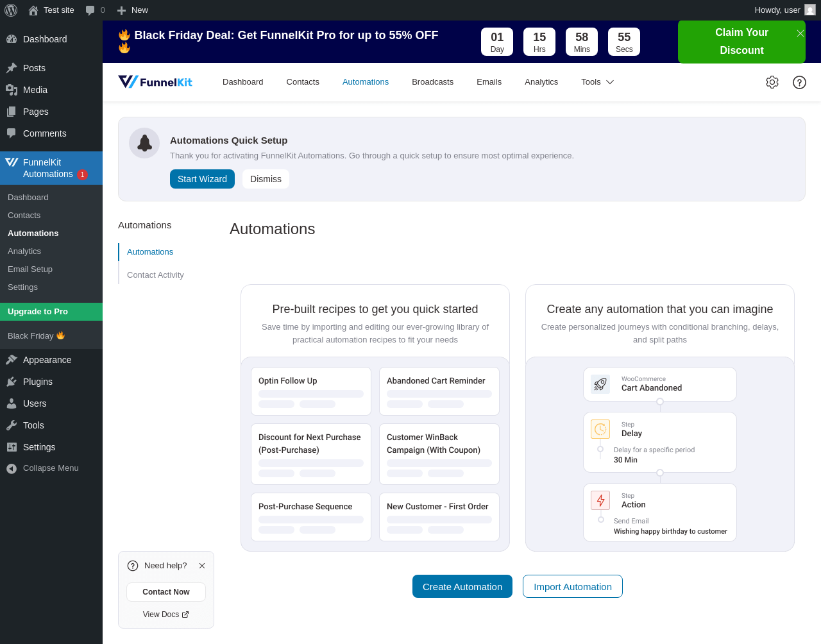
Task: Open FunnelKit settings gear icon
Action: pos(772,82)
